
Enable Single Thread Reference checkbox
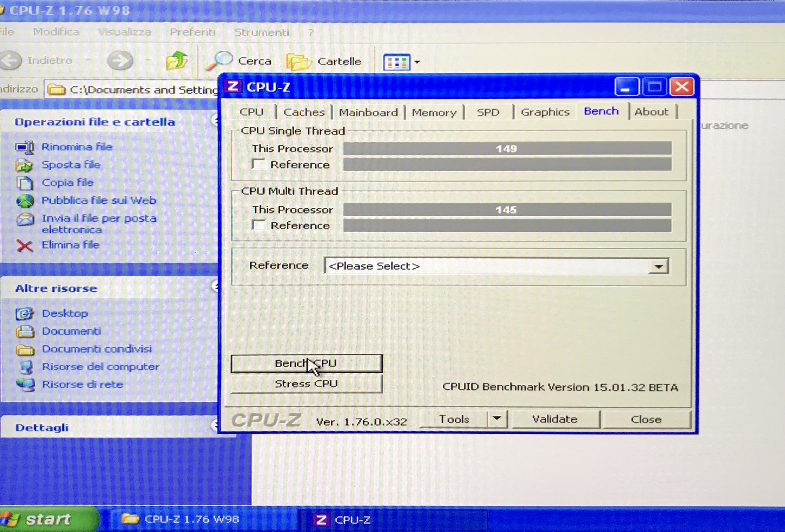click(x=258, y=165)
